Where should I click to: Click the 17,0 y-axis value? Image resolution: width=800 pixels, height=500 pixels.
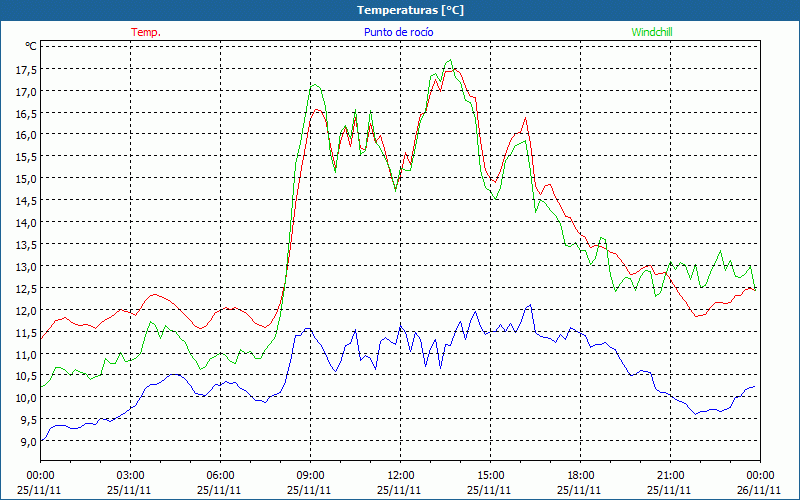coord(26,92)
